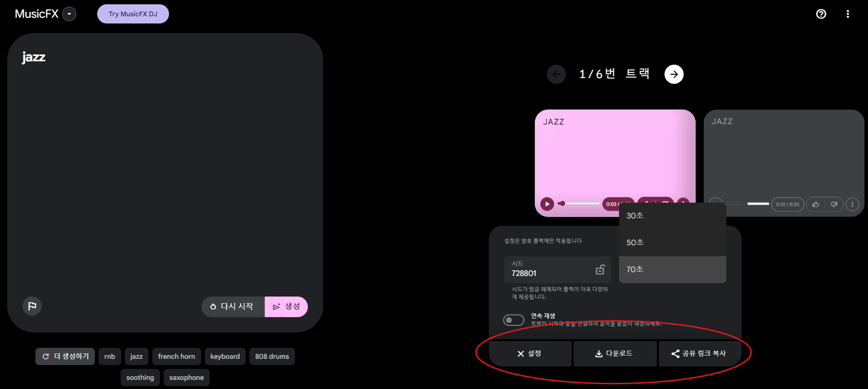Choose 70초 duration option
Screen dimensions: 868x389
click(673, 270)
